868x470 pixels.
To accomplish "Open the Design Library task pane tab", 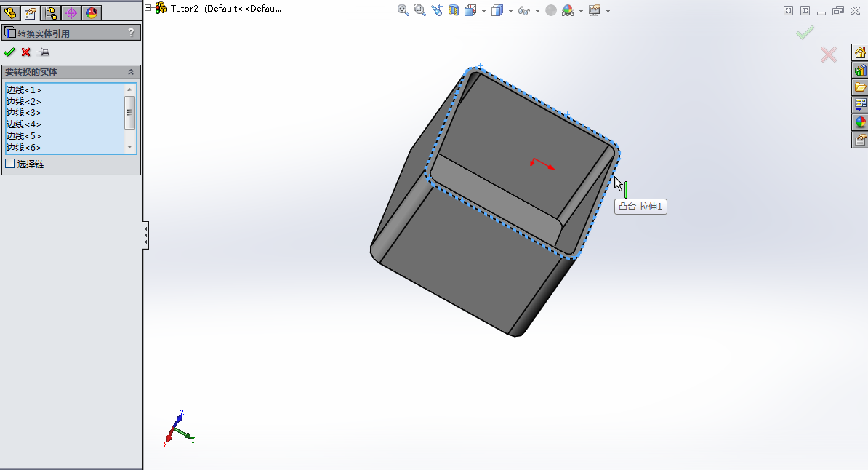I will (860, 70).
